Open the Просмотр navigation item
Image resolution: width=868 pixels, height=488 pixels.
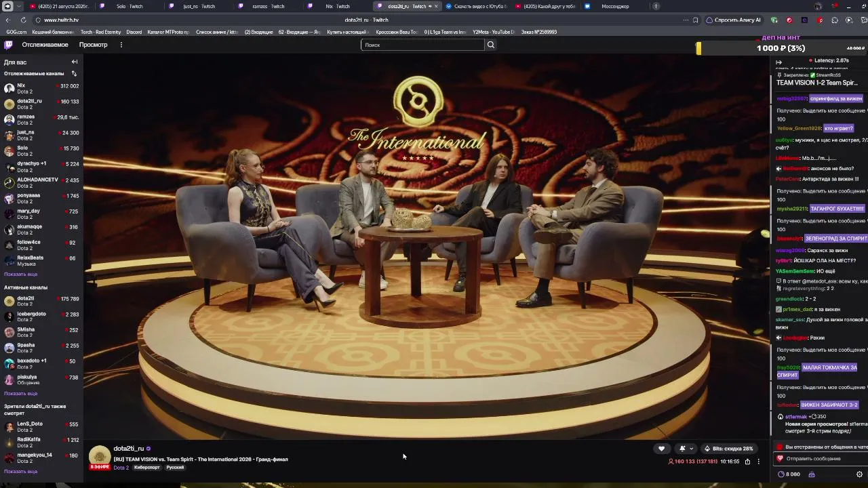coord(93,45)
